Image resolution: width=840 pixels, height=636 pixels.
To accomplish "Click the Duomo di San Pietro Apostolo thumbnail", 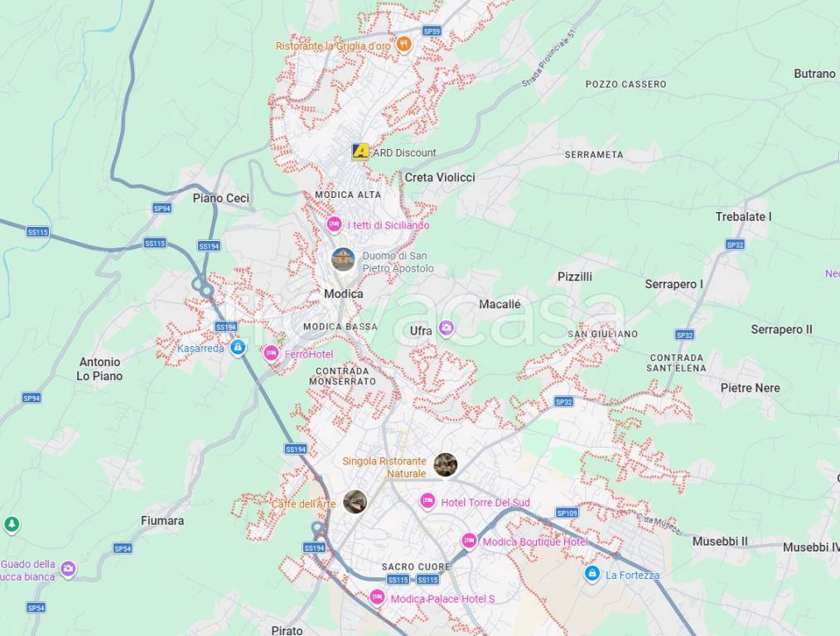I will [x=344, y=260].
